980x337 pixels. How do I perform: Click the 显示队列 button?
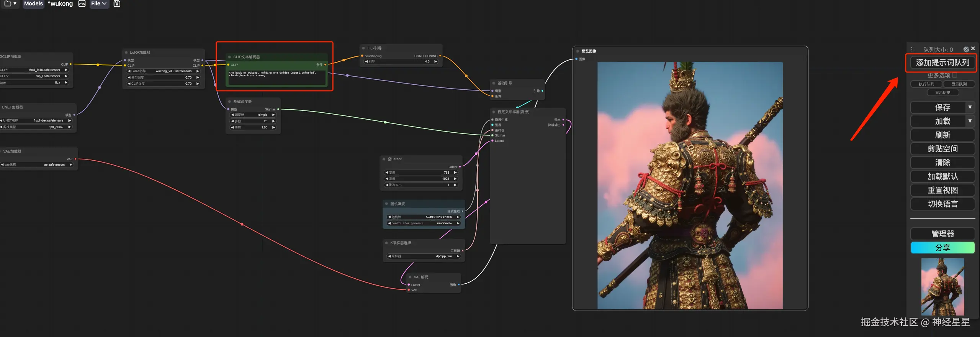point(959,84)
